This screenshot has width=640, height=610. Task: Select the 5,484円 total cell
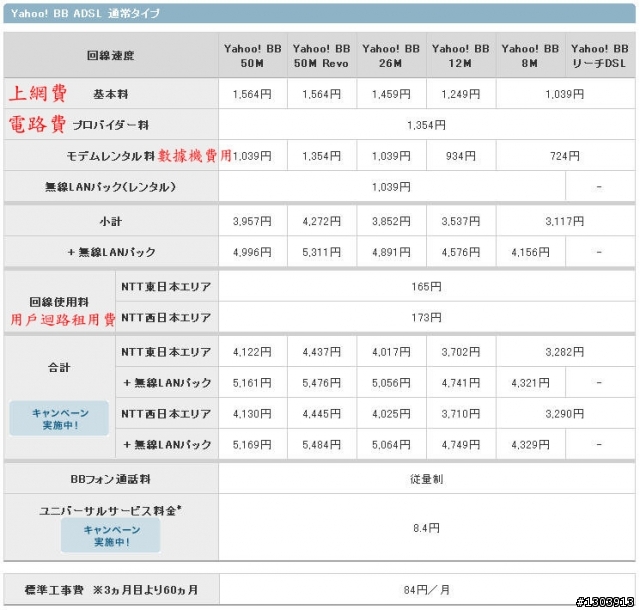tap(322, 445)
